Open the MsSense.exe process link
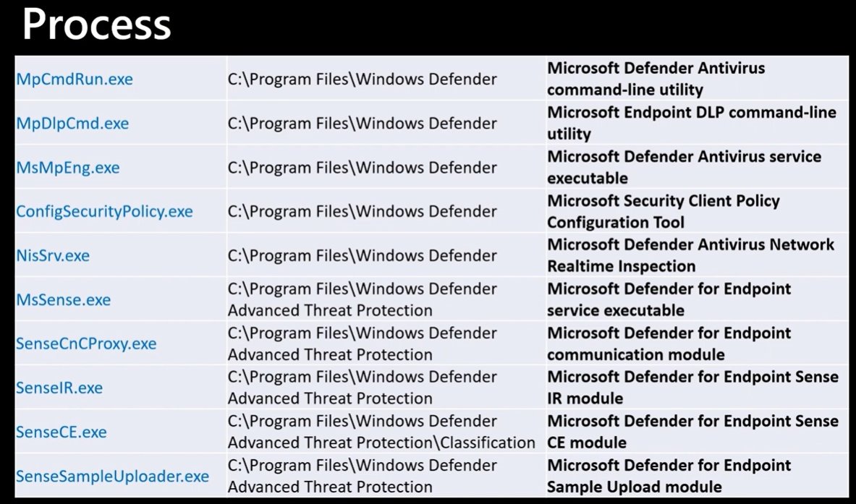Image resolution: width=856 pixels, height=504 pixels. [x=64, y=299]
